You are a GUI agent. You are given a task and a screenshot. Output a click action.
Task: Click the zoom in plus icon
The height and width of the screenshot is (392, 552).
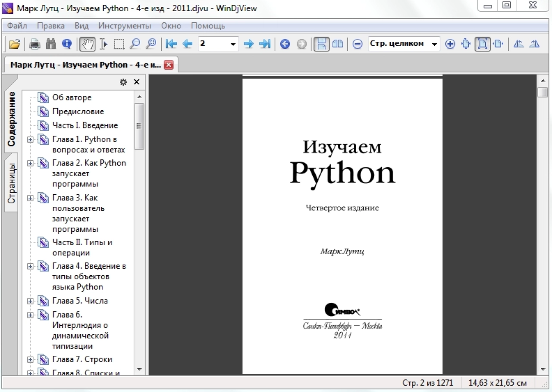click(x=450, y=44)
